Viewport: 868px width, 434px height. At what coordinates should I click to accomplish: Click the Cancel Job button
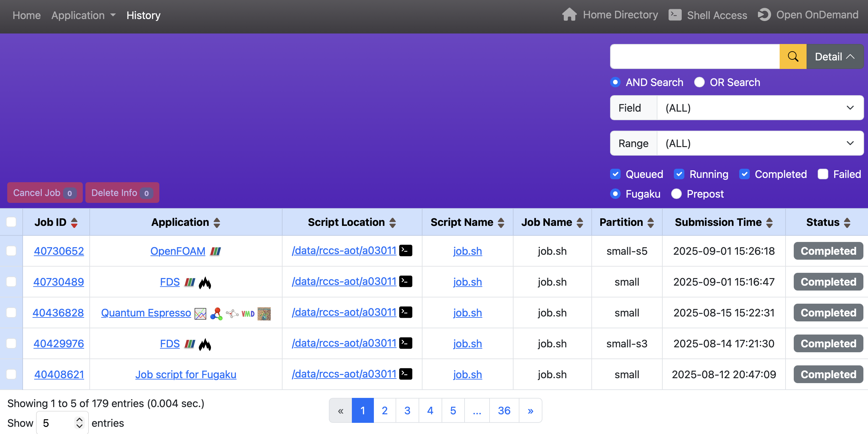coord(44,193)
